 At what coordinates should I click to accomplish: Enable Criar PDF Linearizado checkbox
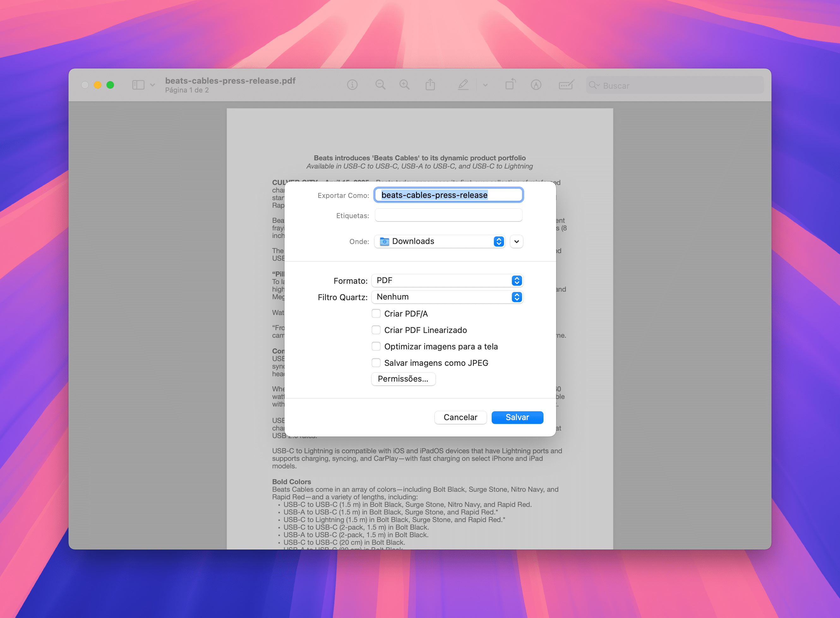[x=376, y=330]
